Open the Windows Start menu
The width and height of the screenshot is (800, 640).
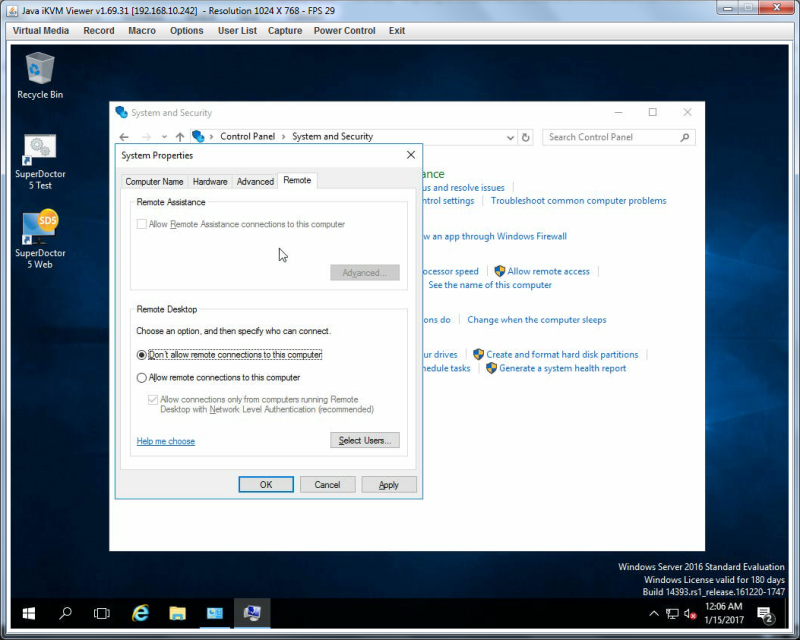click(29, 613)
